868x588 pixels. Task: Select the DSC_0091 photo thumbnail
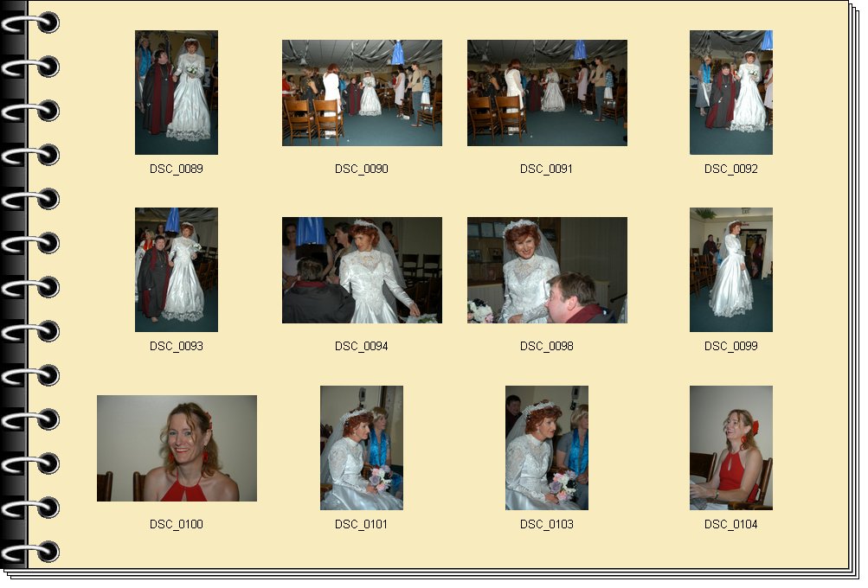point(548,93)
